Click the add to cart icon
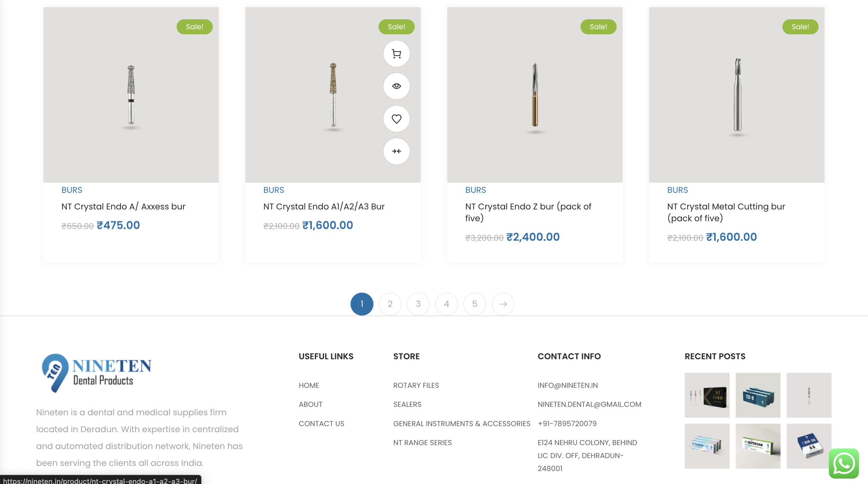 pyautogui.click(x=396, y=54)
